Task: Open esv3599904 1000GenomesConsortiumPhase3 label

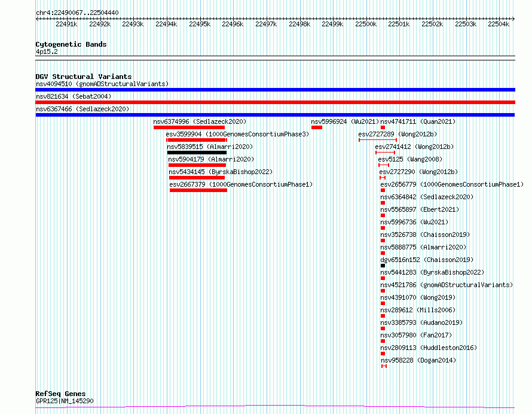Action: [237, 134]
